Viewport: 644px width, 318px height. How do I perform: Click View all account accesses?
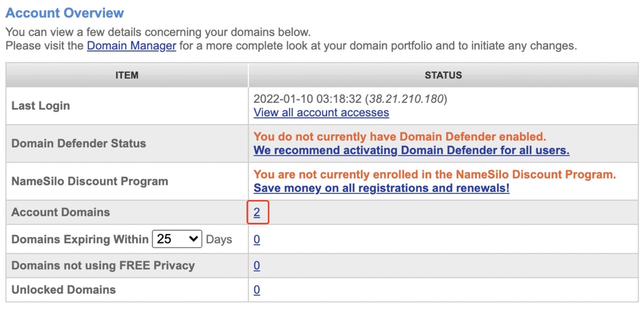coord(321,113)
